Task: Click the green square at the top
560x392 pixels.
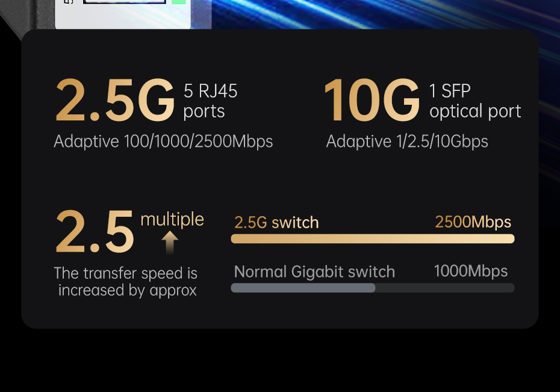Action: click(179, 2)
